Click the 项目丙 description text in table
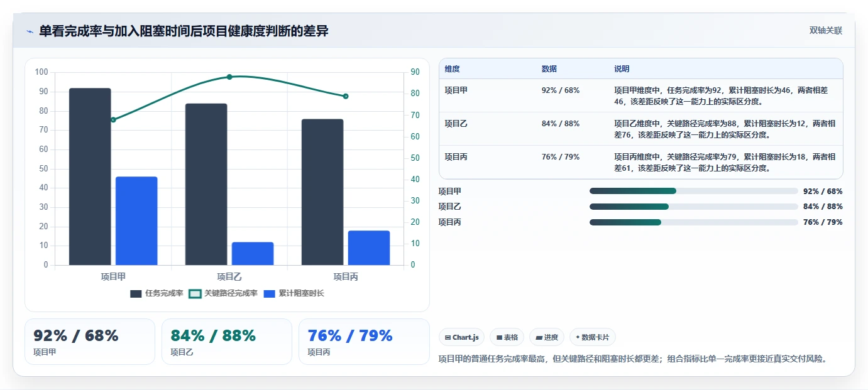Image resolution: width=868 pixels, height=390 pixels. pos(724,163)
